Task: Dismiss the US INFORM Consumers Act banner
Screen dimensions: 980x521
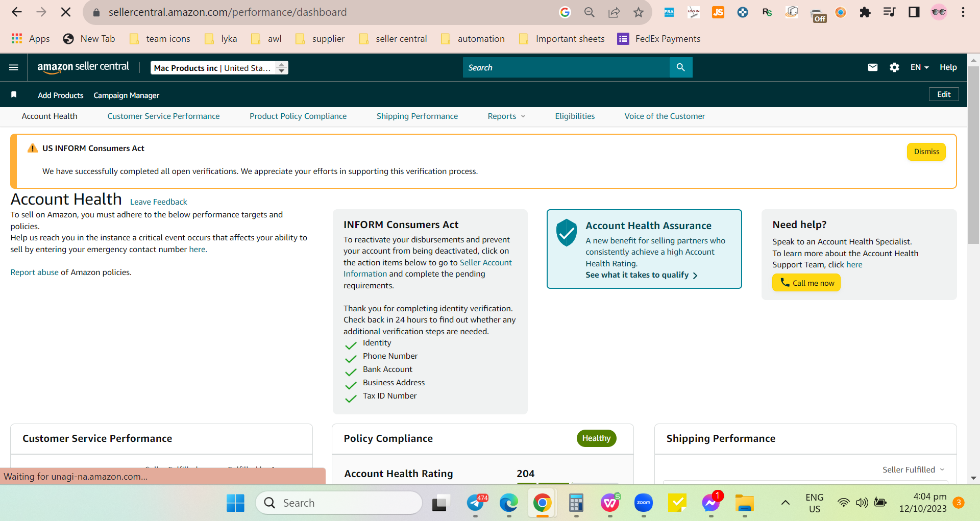Action: [x=926, y=152]
